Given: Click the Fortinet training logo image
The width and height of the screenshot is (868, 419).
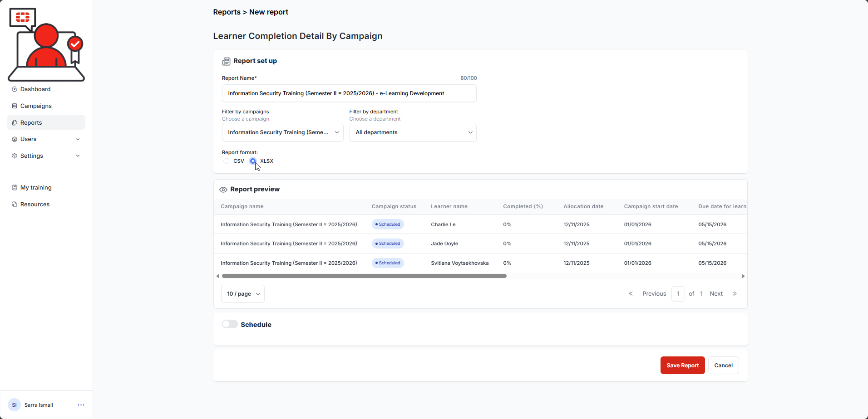Looking at the screenshot, I should (x=46, y=44).
